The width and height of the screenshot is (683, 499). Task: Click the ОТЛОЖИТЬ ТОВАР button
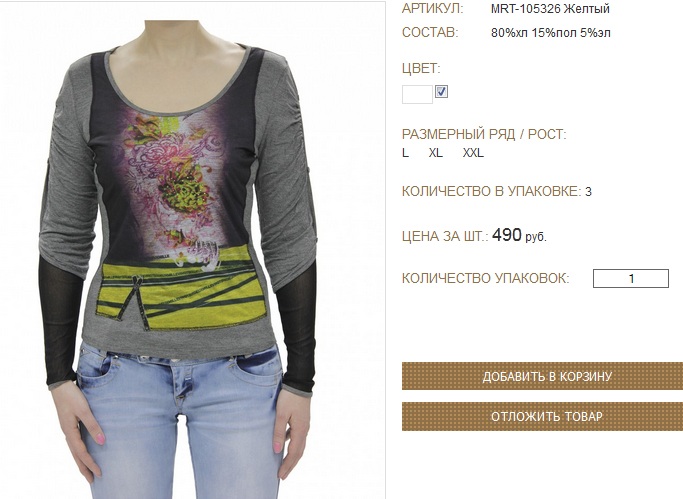point(542,417)
